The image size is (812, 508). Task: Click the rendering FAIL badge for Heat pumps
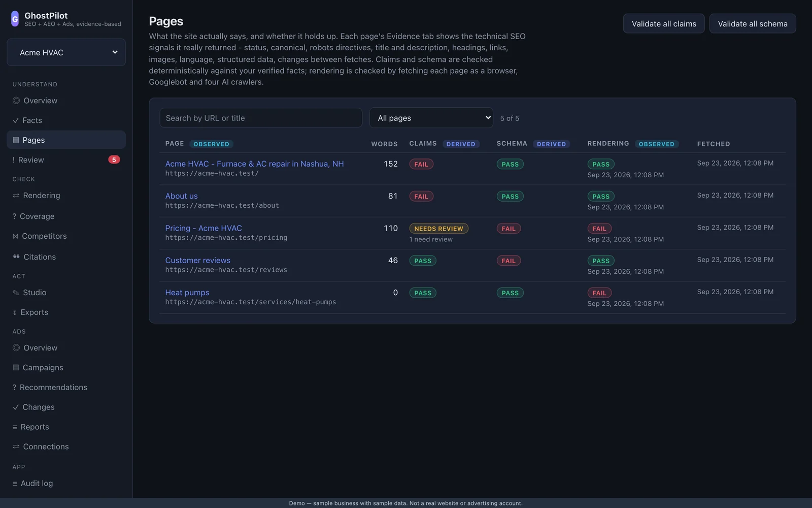click(x=599, y=293)
